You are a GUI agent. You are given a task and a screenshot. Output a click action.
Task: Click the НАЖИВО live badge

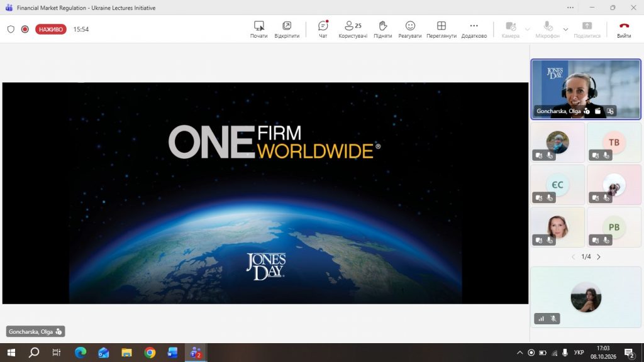click(51, 29)
